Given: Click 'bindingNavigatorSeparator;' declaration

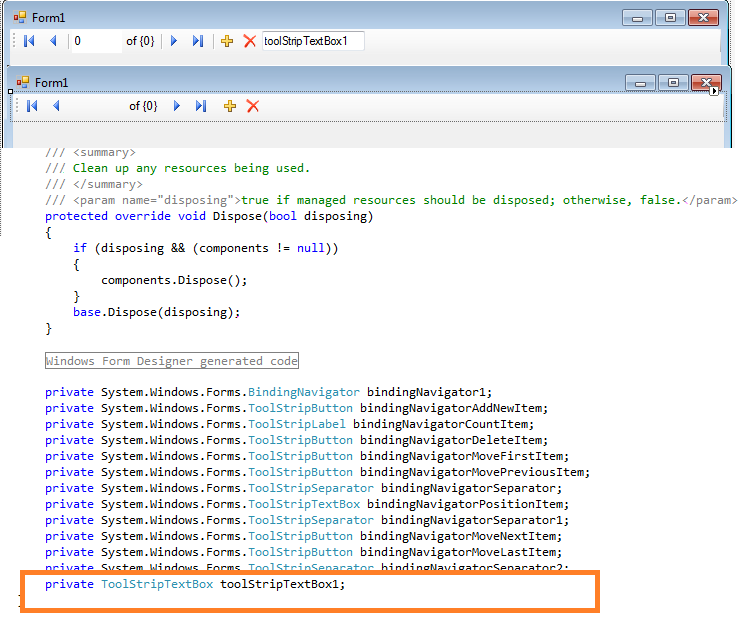Looking at the screenshot, I should (304, 488).
